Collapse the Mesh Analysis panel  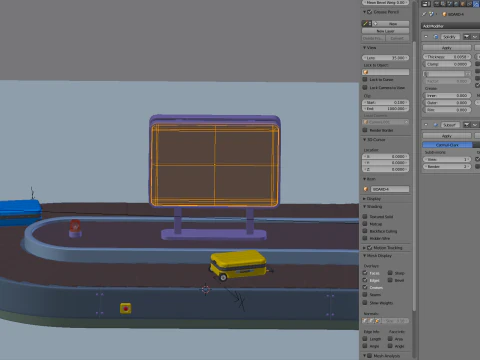click(x=364, y=356)
